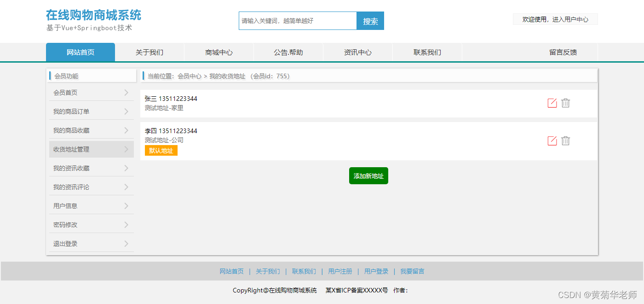The image size is (644, 304).
Task: Click the breadcrumb 当前位置：会员中心 > 我的收货地址
Action: coord(196,76)
